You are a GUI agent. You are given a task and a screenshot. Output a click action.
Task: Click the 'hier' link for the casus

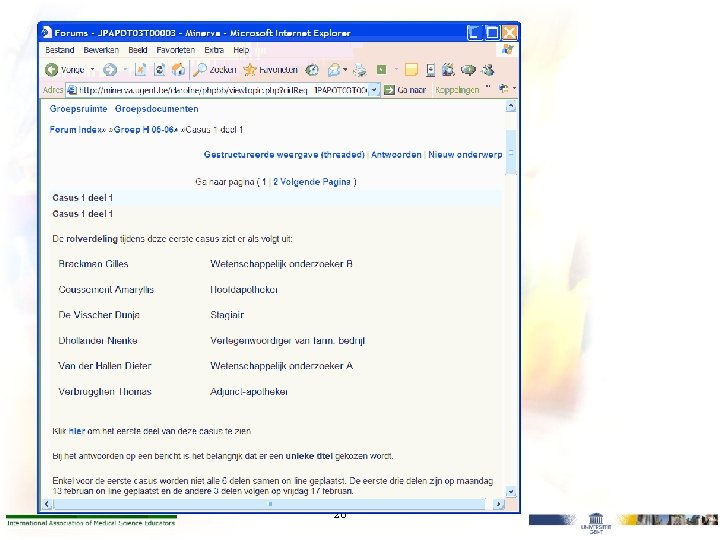[x=77, y=431]
